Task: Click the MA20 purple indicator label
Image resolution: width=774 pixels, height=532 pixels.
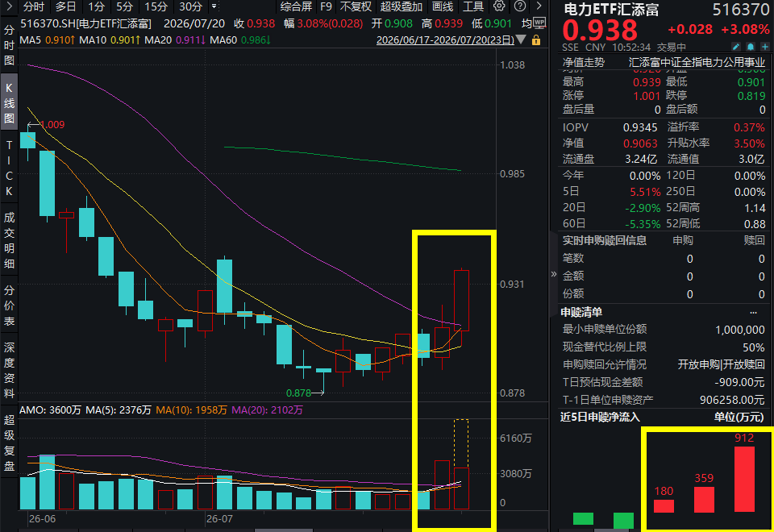Action: (175, 40)
